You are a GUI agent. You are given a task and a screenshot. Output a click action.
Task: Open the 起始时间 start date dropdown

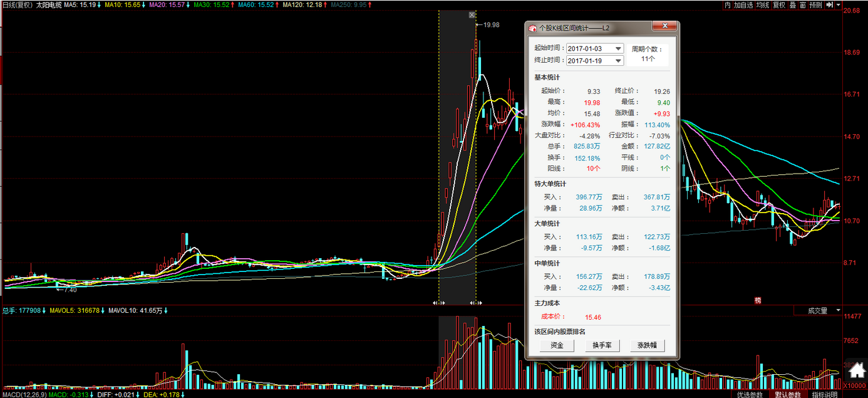pyautogui.click(x=618, y=49)
